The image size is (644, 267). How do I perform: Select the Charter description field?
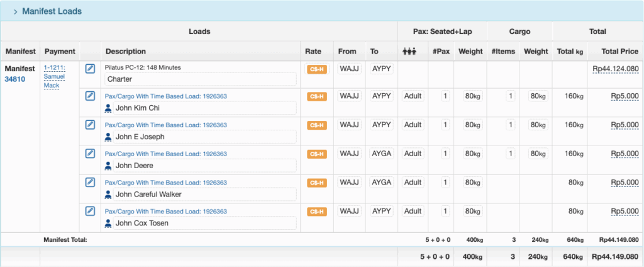click(x=200, y=79)
